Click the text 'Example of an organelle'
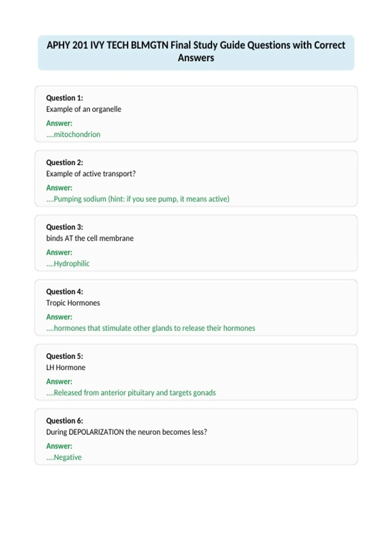Viewport: 392px width, 556px height. click(x=84, y=109)
